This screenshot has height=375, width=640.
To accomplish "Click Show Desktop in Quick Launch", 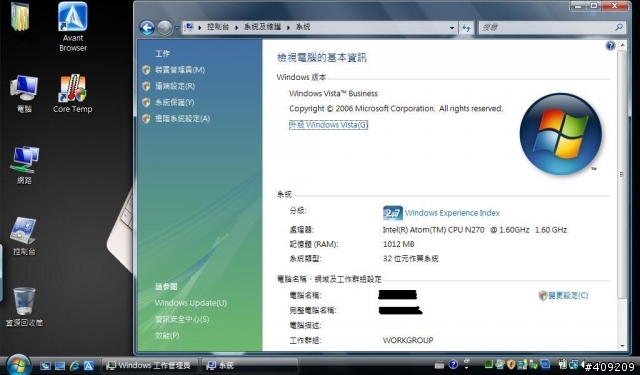I will coord(45,366).
